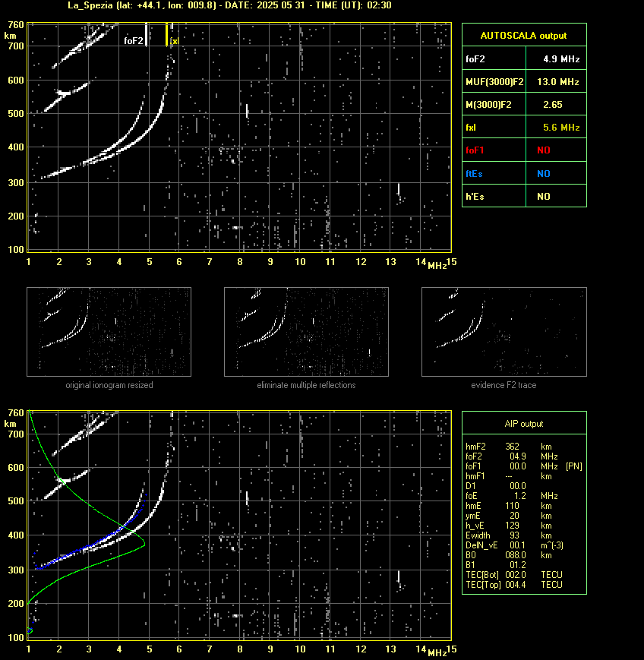644x660 pixels.
Task: Click the B1 '01.2' value
Action: (x=517, y=565)
